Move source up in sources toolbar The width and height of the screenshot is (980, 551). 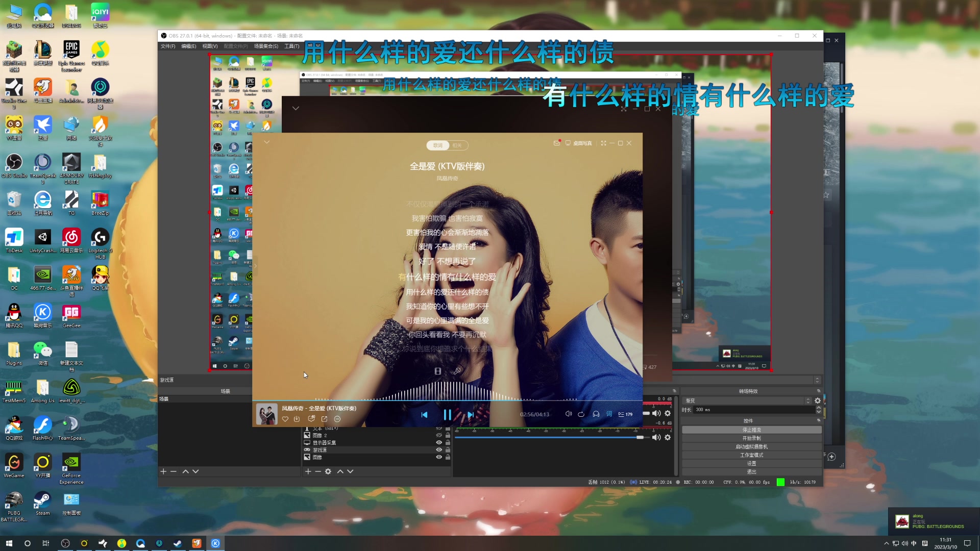pos(340,471)
